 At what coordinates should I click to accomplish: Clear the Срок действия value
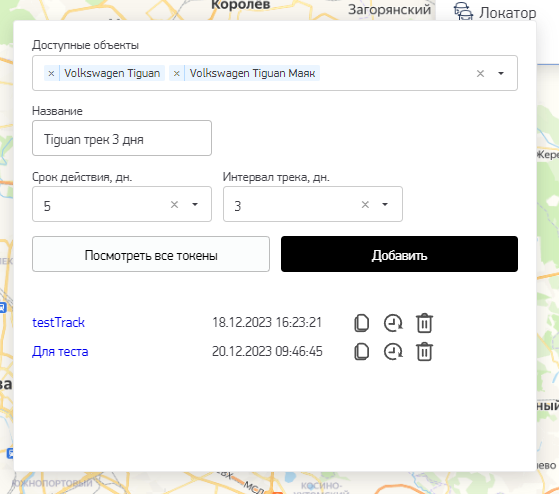click(174, 205)
